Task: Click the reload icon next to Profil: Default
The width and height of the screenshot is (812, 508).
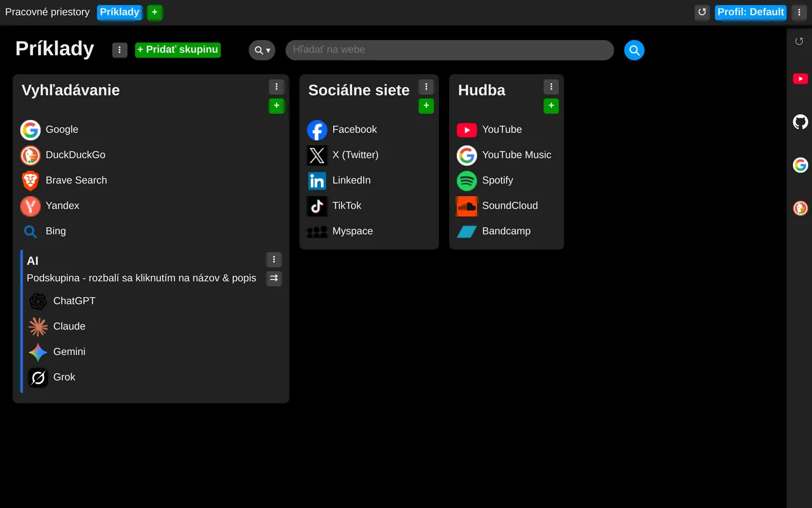Action: [702, 12]
